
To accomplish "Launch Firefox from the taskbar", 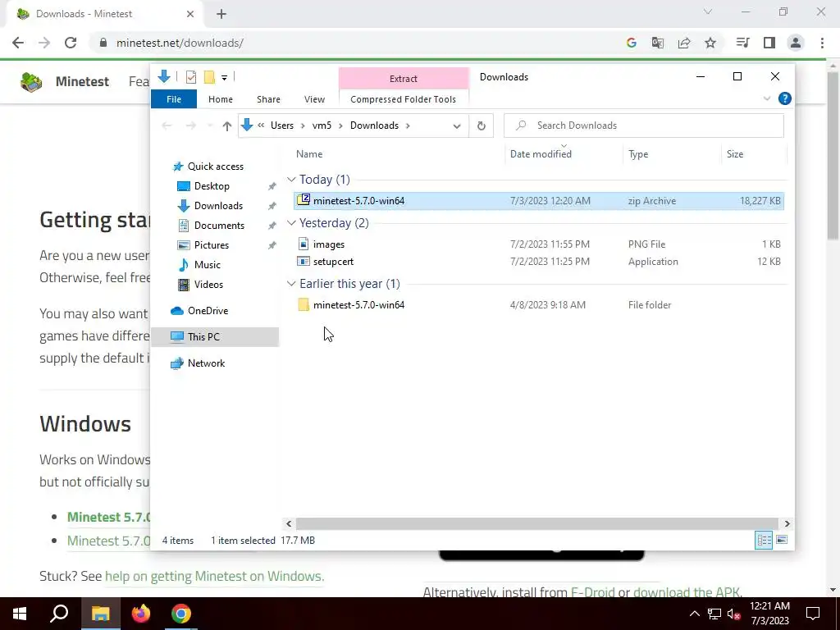I will (x=141, y=614).
